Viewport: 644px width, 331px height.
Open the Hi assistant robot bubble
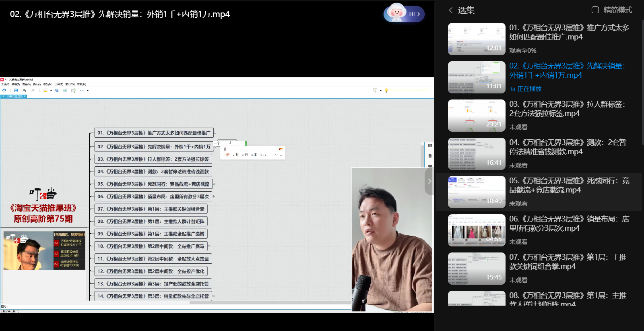pyautogui.click(x=404, y=14)
